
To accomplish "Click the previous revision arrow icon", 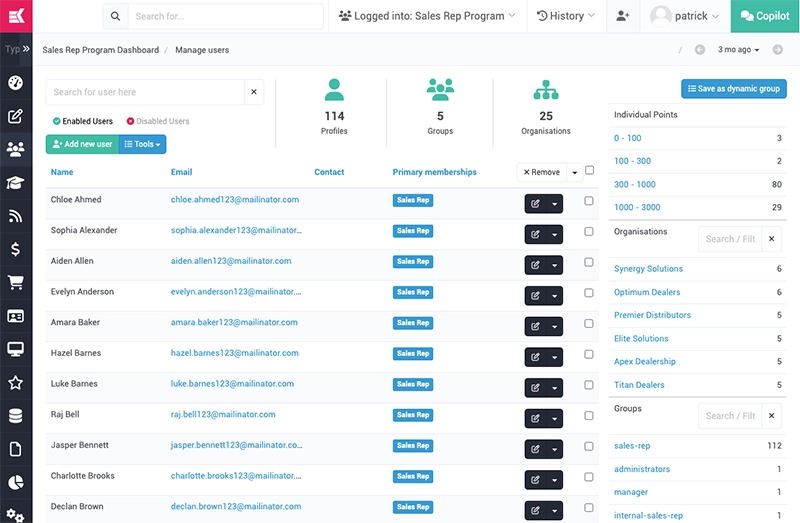I will pos(700,49).
